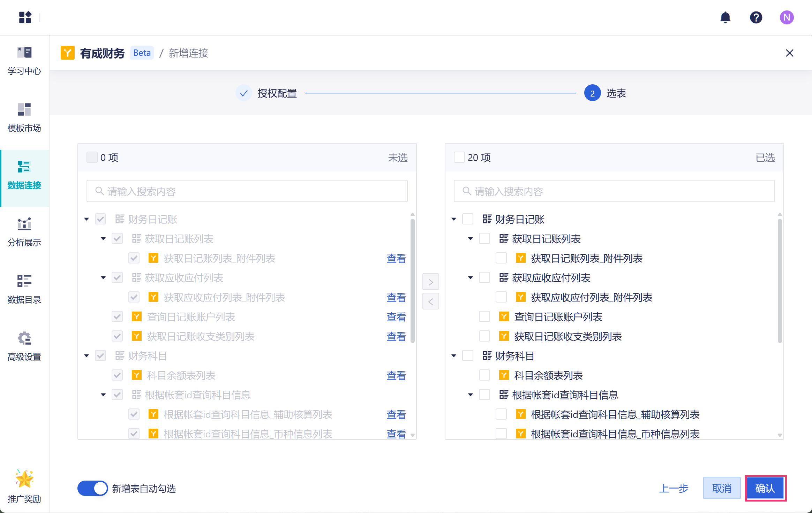Collapse selected 根据帐套id查询科目信息 node
The width and height of the screenshot is (812, 513).
pos(471,395)
